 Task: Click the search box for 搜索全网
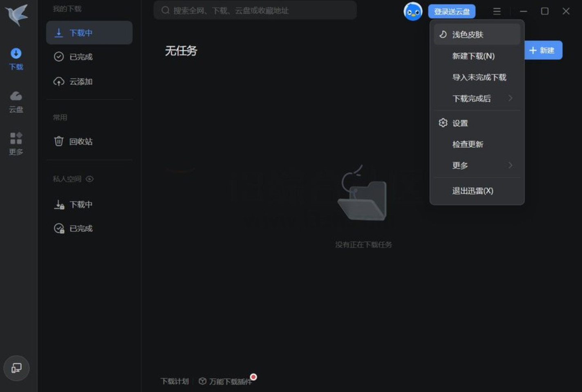click(x=255, y=10)
